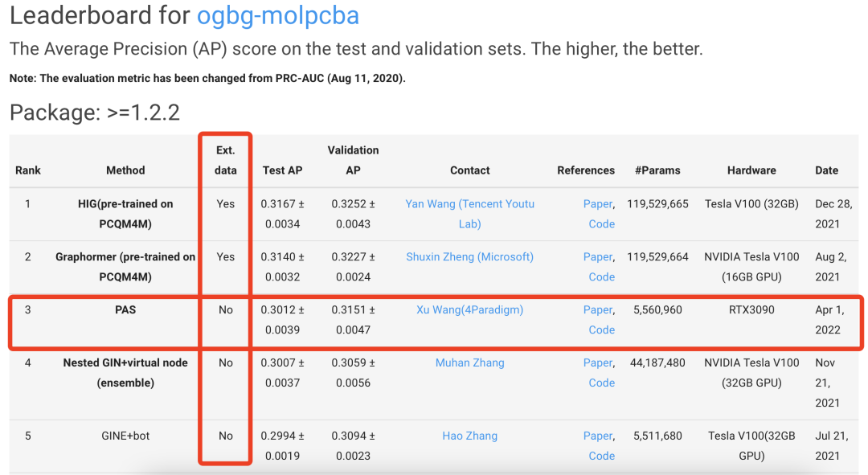The height and width of the screenshot is (475, 868).
Task: Open Paper link for Graphormer row
Action: [597, 257]
